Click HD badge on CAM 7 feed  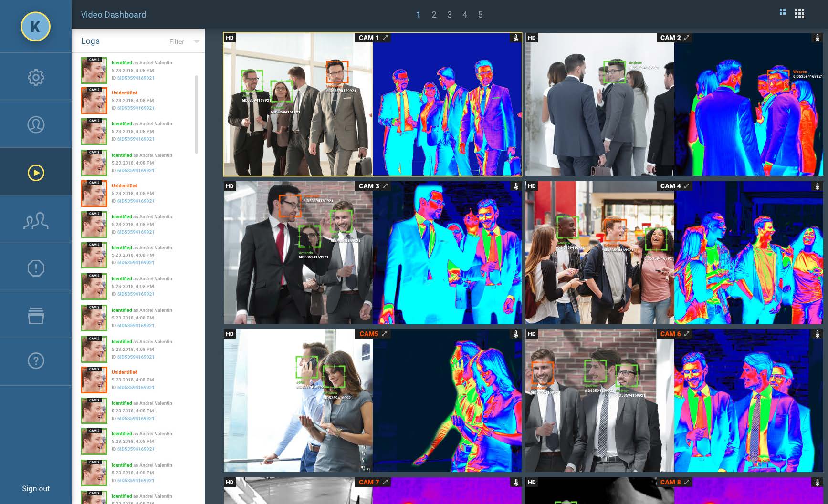coord(230,482)
